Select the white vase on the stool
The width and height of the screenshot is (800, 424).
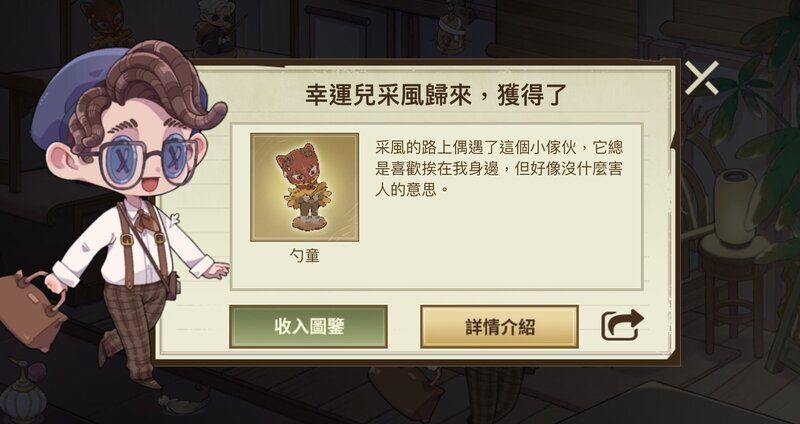pyautogui.click(x=736, y=208)
